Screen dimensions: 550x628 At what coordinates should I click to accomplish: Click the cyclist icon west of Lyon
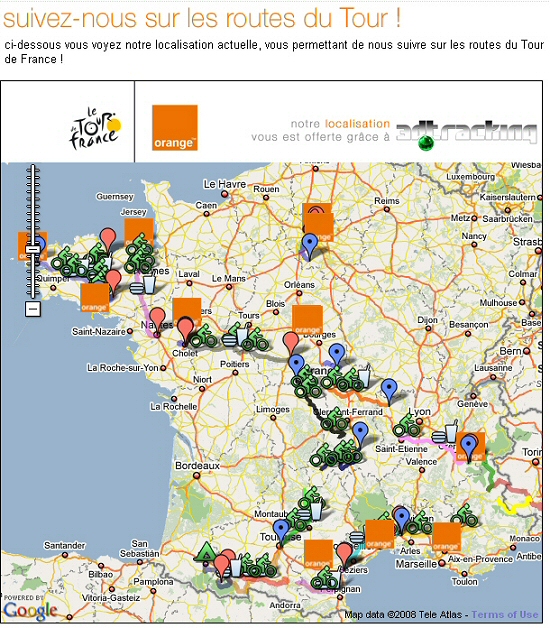point(405,425)
